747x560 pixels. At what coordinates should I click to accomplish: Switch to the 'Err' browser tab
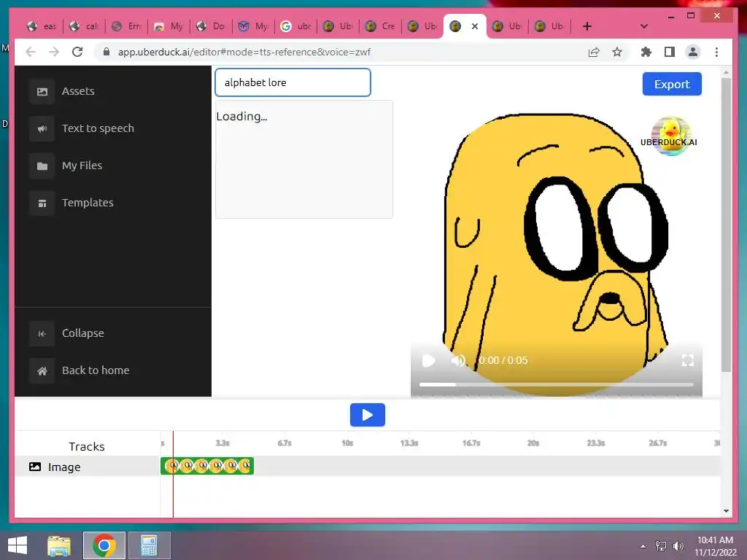(x=127, y=26)
